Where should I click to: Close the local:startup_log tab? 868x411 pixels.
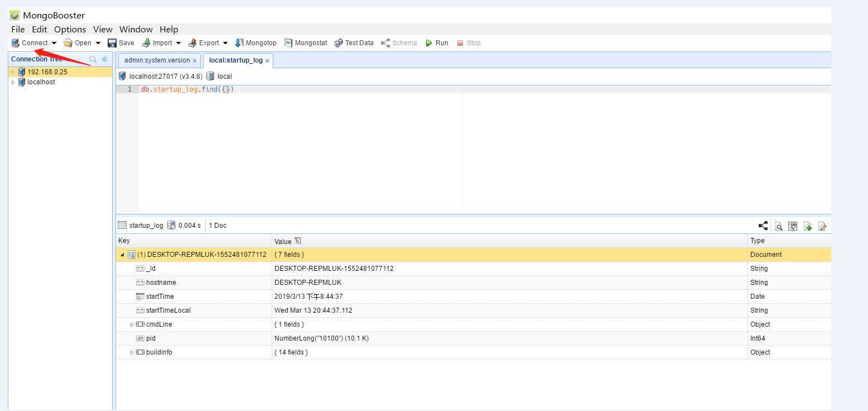[x=267, y=61]
